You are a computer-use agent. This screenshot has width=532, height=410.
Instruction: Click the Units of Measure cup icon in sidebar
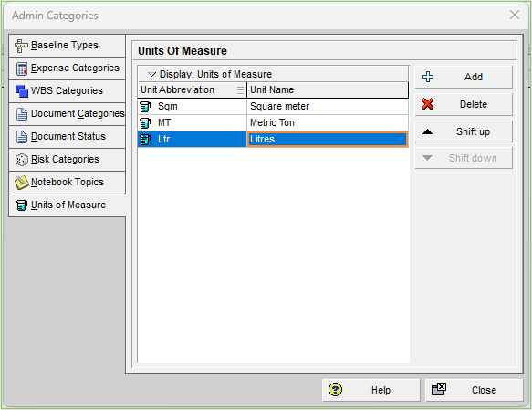tap(22, 205)
